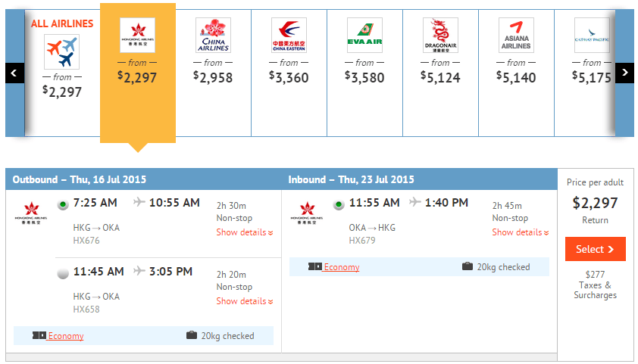Click the All Airlines planes icon
Viewport: 638px width, 364px height.
pyautogui.click(x=61, y=51)
